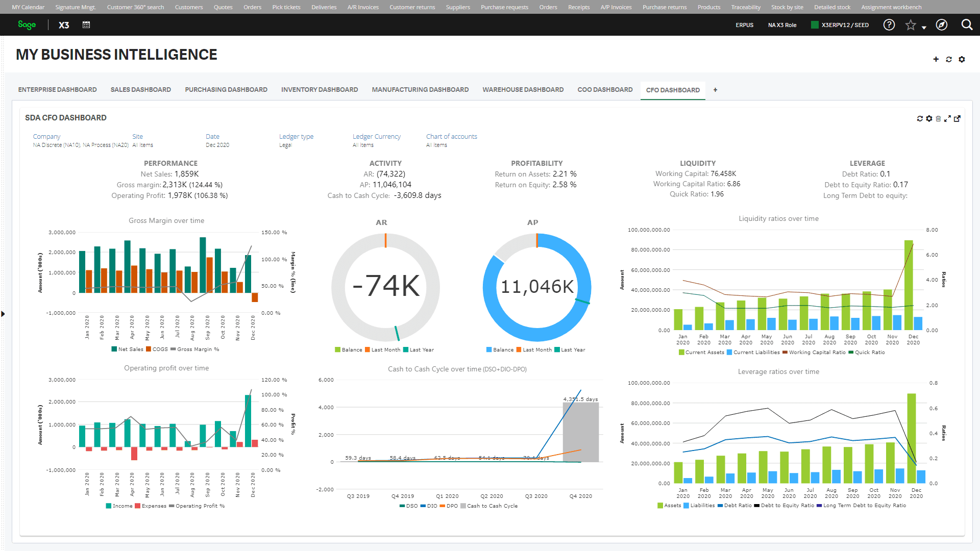Screen dimensions: 980x551
Task: Toggle Current Assets series in liquidity legend
Action: (x=701, y=353)
